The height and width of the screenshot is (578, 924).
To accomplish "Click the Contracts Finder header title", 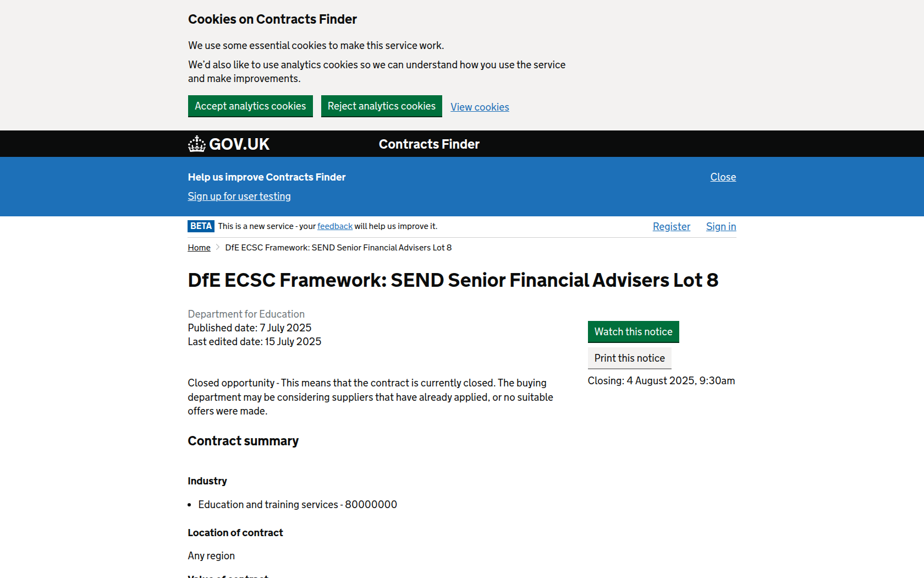I will point(429,144).
